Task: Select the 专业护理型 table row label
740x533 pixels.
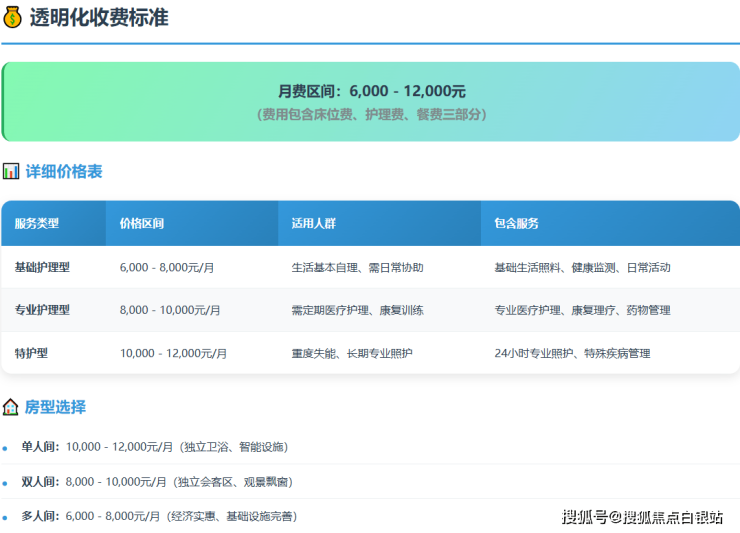Action: [x=42, y=310]
